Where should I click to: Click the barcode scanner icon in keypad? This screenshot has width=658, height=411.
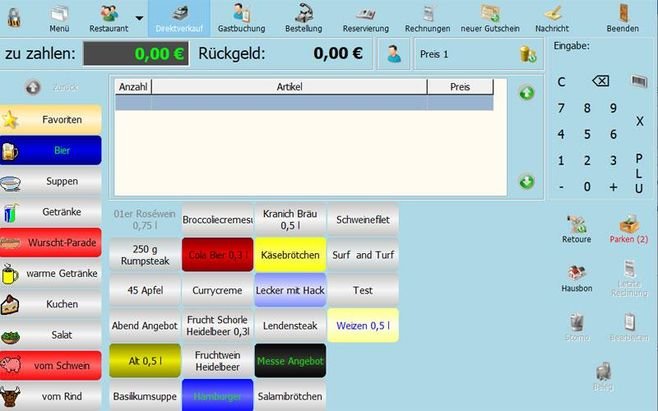639,81
